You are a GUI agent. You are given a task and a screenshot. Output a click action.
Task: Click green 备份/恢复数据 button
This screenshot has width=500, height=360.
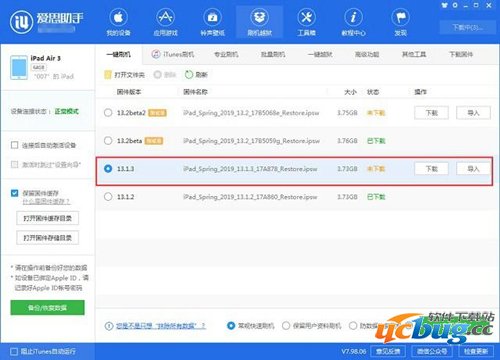point(47,308)
